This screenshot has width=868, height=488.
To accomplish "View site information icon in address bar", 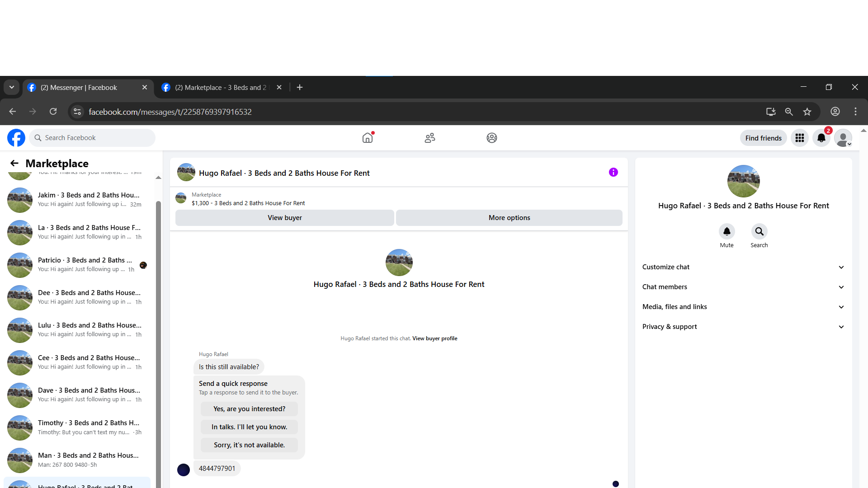I will click(x=77, y=112).
